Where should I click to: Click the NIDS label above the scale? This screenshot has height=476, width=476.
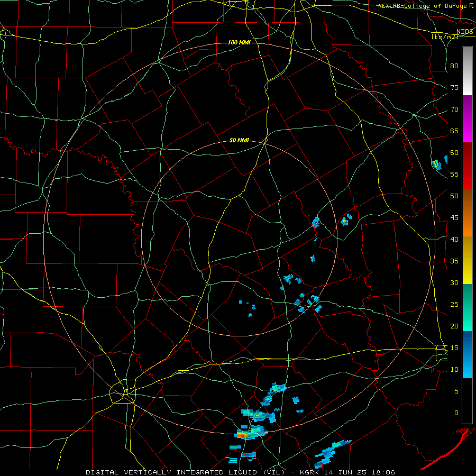pos(464,31)
